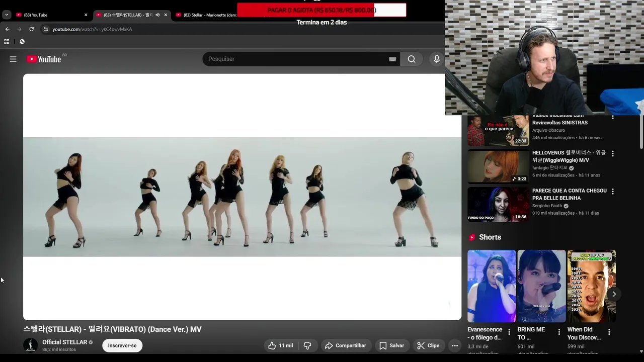The width and height of the screenshot is (644, 362).
Task: Open the Arquivo Obscuro video thumbnail
Action: [498, 130]
